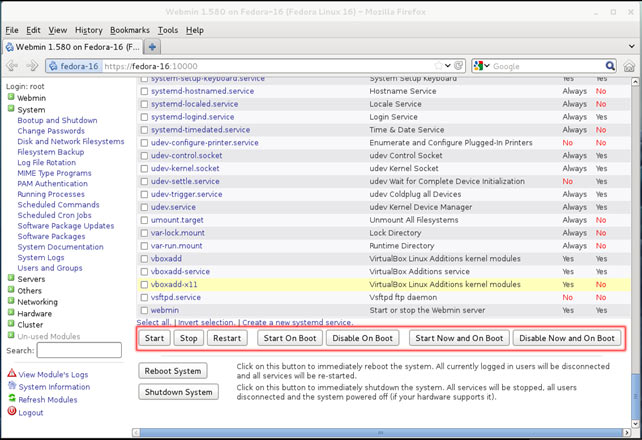The width and height of the screenshot is (642, 440).
Task: Check the webmin service checkbox
Action: 144,310
